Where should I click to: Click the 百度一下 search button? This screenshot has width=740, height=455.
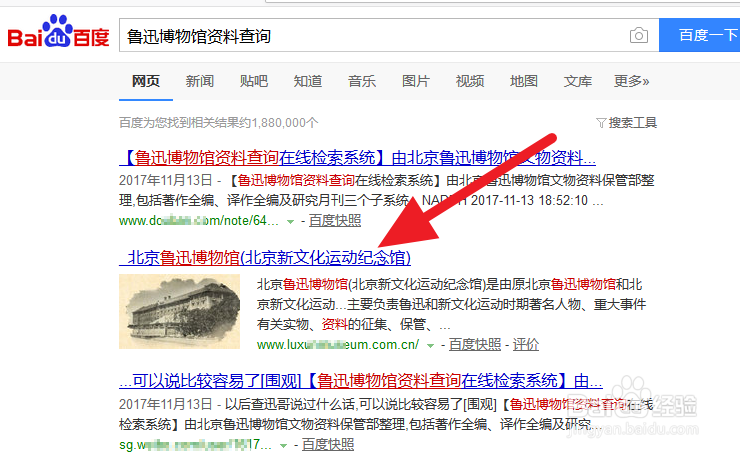(x=699, y=35)
